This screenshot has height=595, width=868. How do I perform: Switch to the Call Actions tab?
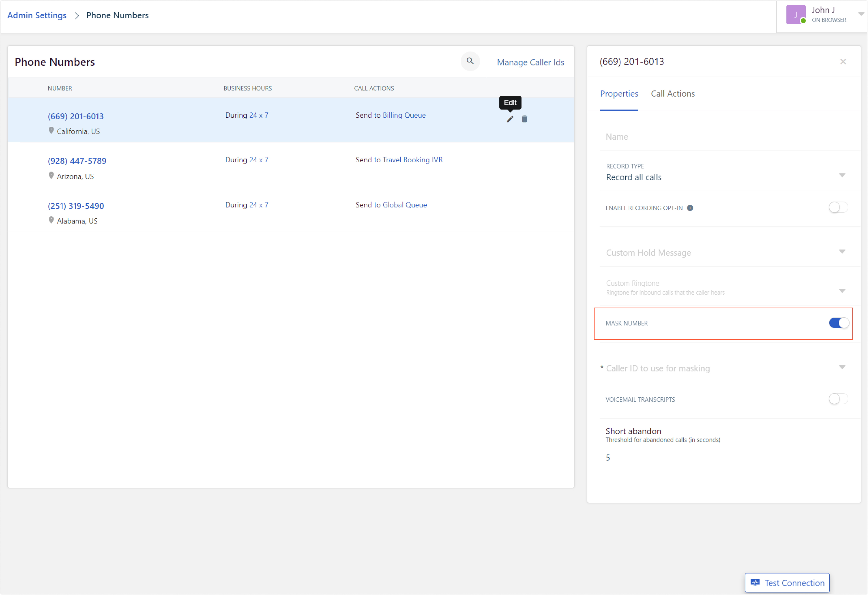point(672,94)
